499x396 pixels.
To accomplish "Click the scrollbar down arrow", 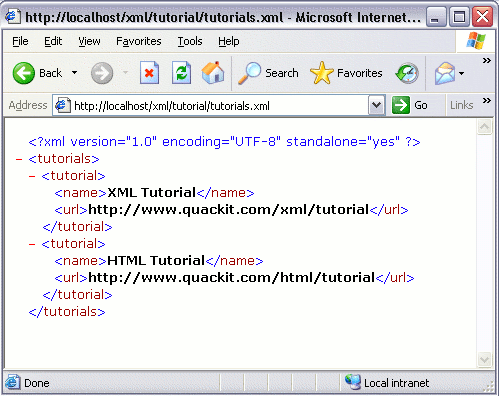I will [x=484, y=359].
